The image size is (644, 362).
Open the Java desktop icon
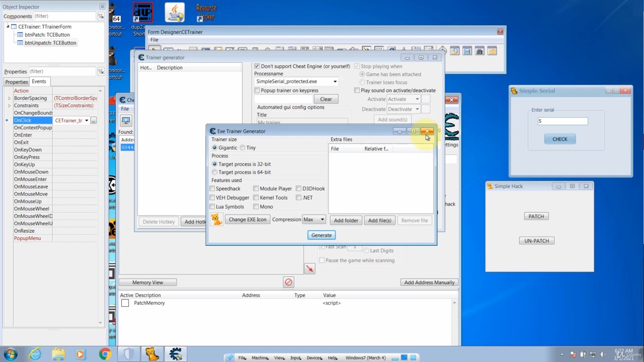tap(175, 13)
